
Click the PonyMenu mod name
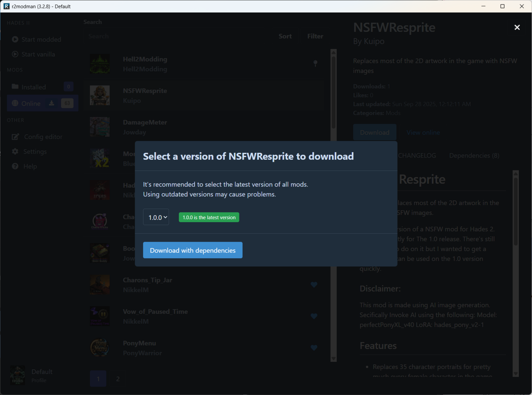[x=139, y=343]
